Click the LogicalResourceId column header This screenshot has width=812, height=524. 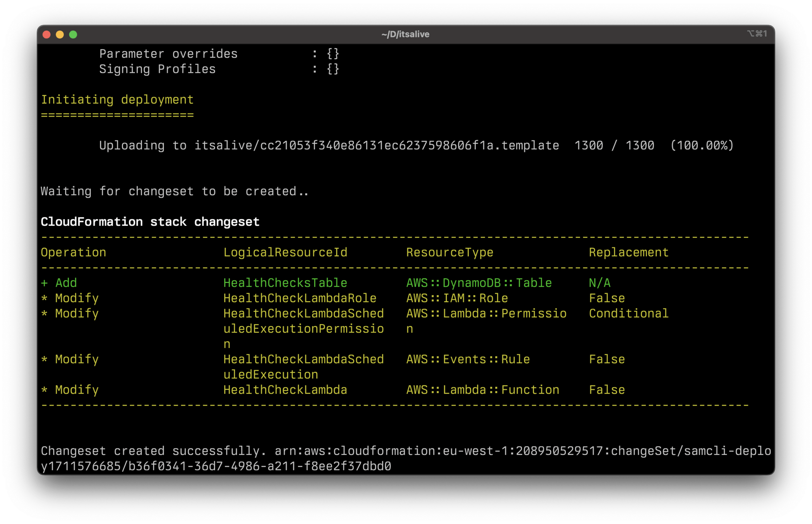tap(285, 252)
